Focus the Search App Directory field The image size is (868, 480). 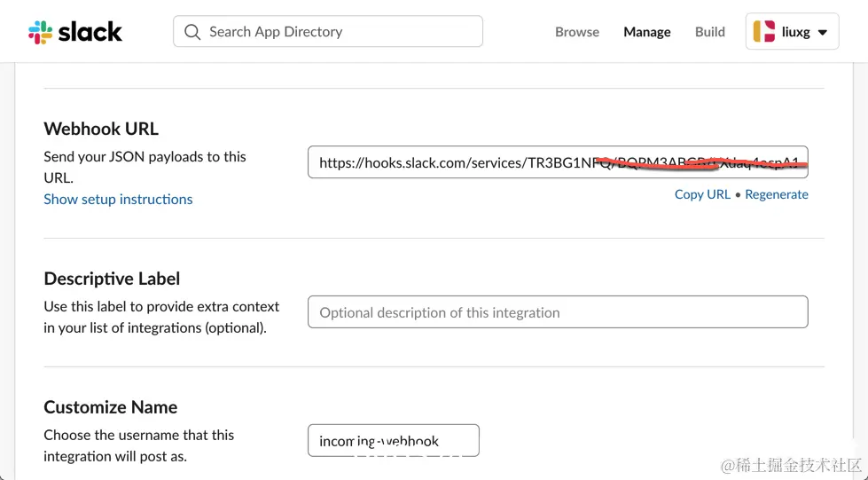tap(328, 31)
